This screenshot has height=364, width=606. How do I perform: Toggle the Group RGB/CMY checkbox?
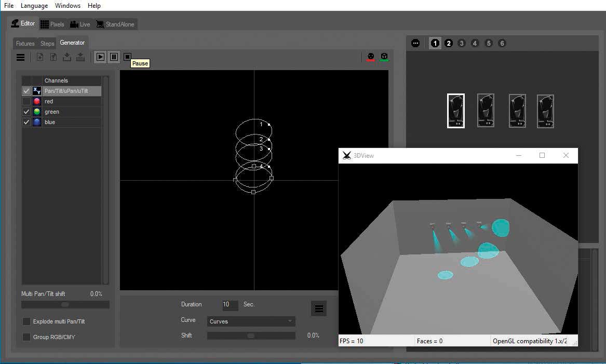26,337
